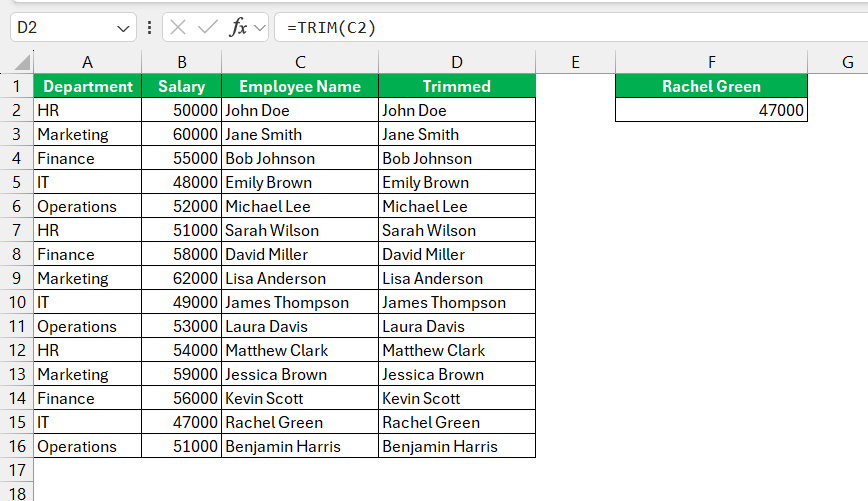Expand the Name Box dropdown arrow
Viewport: 868px width, 501px height.
[123, 28]
